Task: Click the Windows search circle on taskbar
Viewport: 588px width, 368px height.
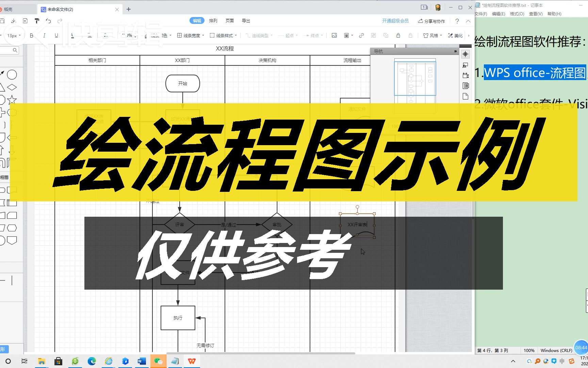Action: click(8, 361)
